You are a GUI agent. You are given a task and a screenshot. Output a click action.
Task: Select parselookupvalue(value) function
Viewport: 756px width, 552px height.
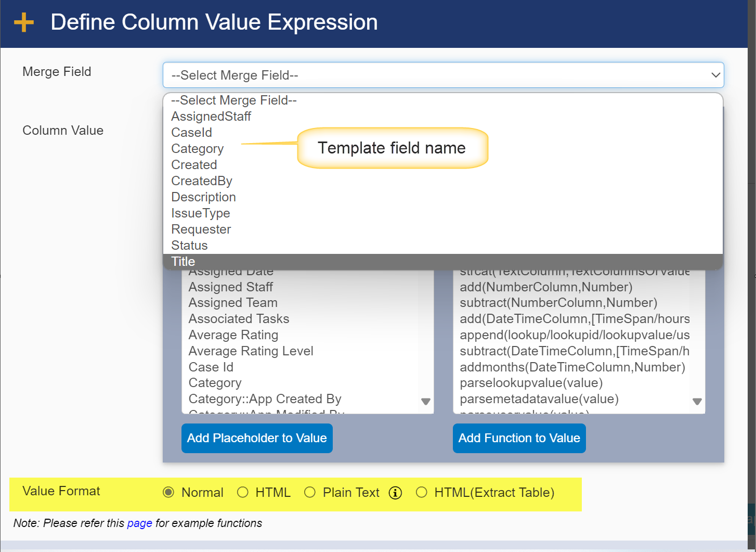[x=572, y=383]
